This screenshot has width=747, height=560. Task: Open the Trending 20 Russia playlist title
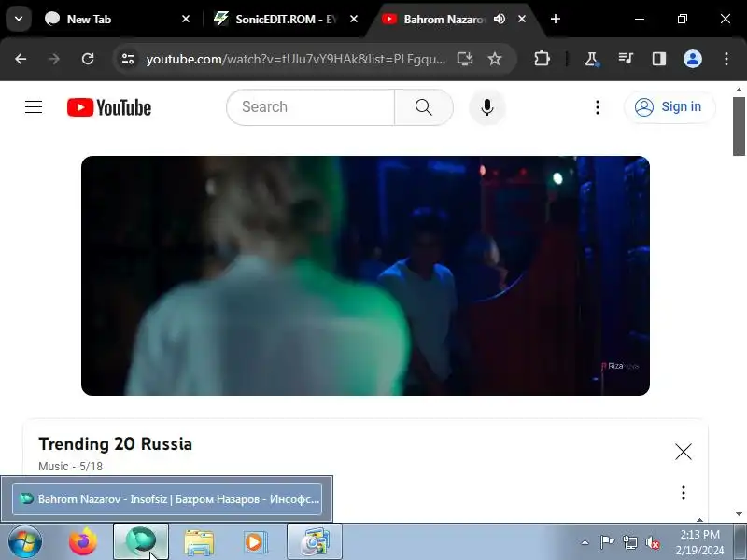(115, 444)
